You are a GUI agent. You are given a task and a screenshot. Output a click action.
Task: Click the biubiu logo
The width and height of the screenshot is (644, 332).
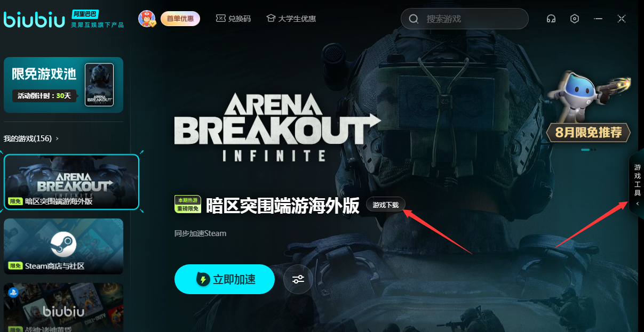click(35, 19)
